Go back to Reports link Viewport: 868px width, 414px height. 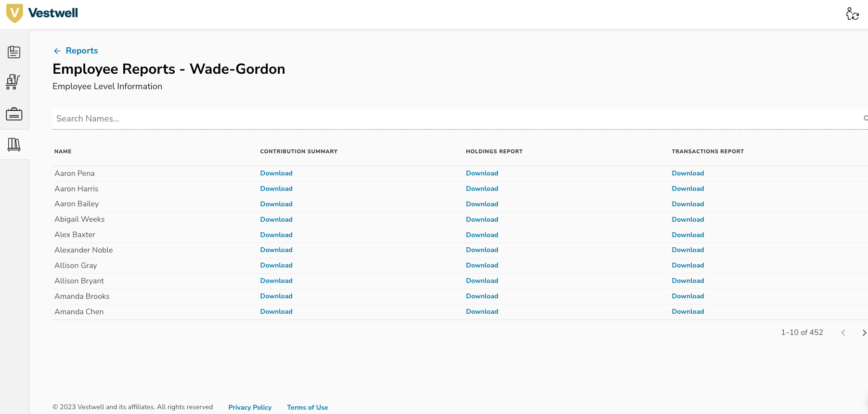click(82, 51)
